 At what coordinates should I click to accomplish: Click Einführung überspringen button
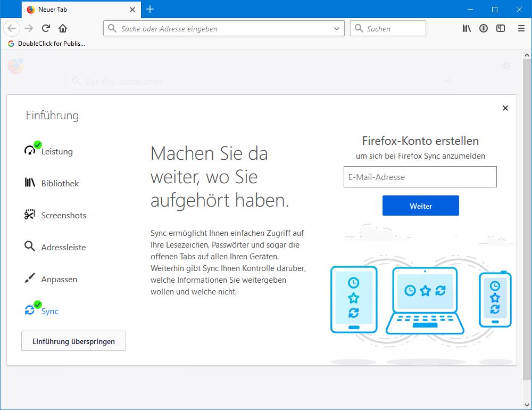tap(73, 341)
